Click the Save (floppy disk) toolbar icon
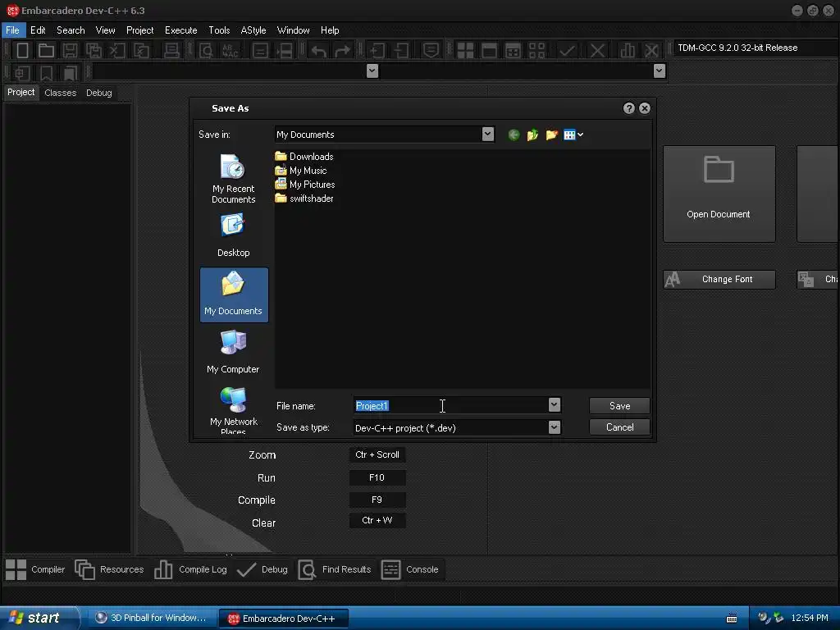 point(70,51)
